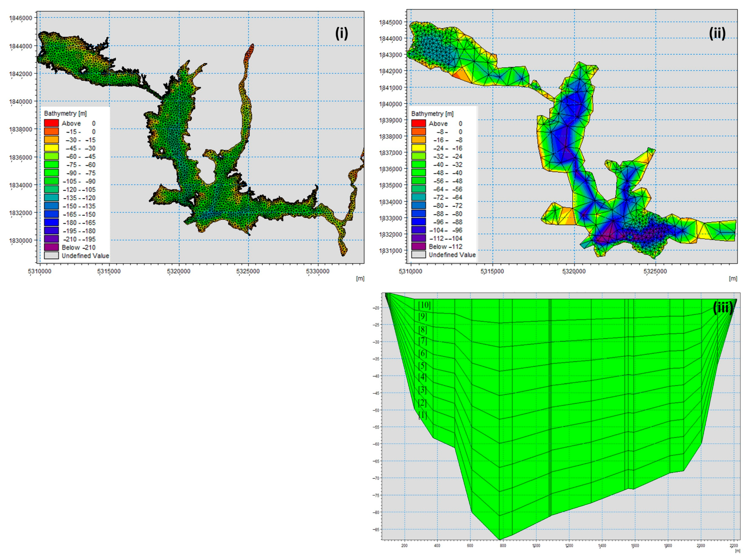The width and height of the screenshot is (749, 560).
Task: Click the 'Below -112' swatch in panel (ii)
Action: point(418,247)
